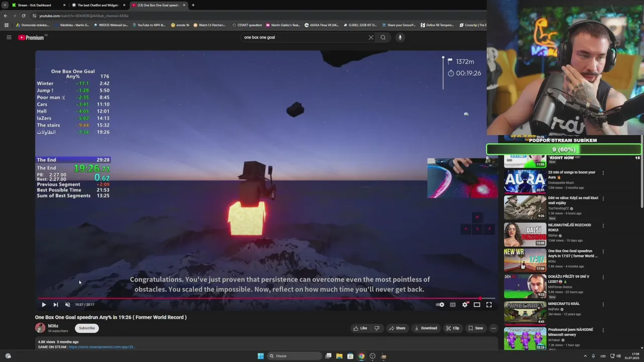Open options for 'Prozkoumal jsem NÁHODNÉ' video
The image size is (644, 362).
(x=603, y=330)
